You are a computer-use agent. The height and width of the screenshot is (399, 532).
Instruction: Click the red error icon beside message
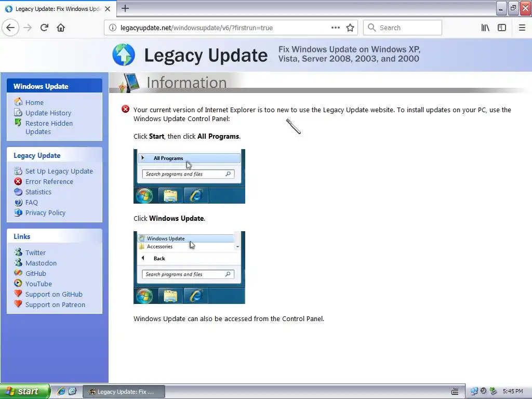[x=126, y=109]
